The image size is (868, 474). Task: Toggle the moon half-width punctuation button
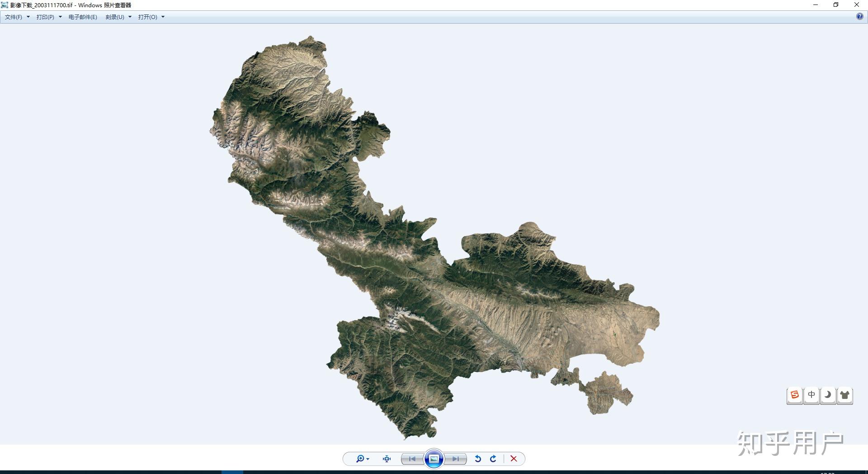828,395
